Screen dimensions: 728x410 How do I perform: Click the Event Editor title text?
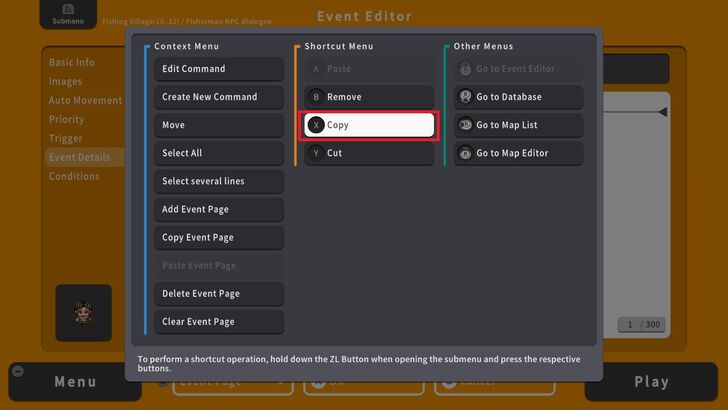click(x=364, y=16)
